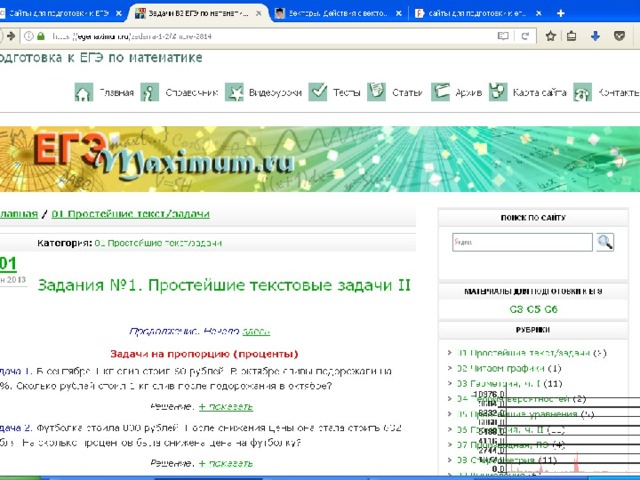Click the Статьи icon in the navigation bar
This screenshot has height=480, width=640.
tap(376, 93)
